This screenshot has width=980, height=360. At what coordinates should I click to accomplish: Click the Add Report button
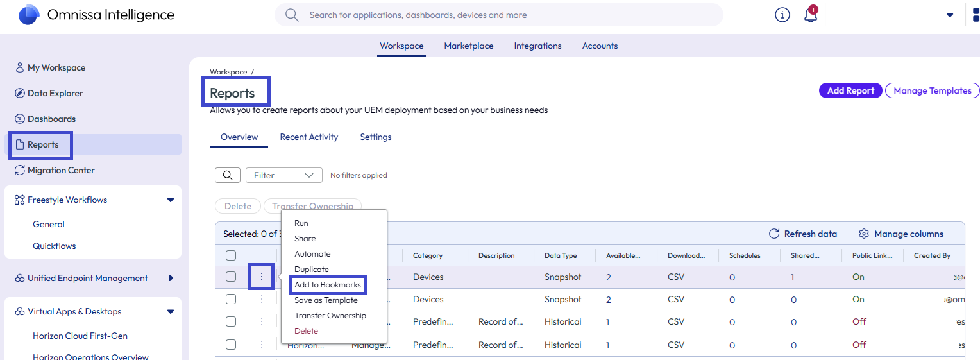(850, 90)
